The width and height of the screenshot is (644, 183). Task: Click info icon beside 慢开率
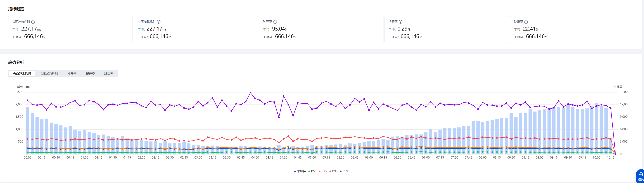tap(400, 22)
